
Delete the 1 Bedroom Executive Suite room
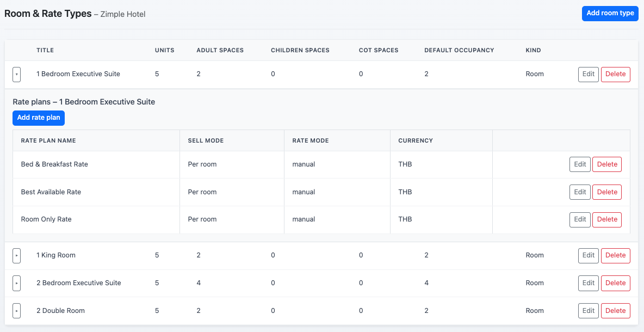[615, 74]
